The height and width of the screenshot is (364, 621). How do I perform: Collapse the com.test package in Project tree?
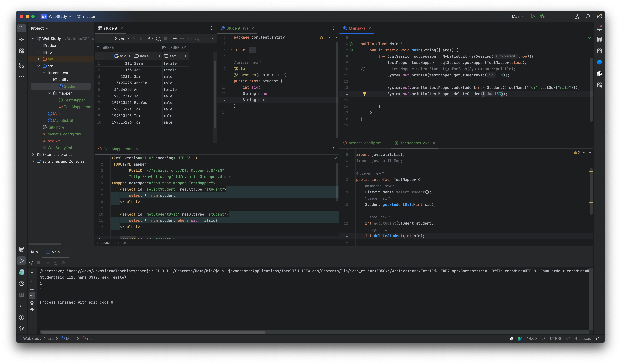click(x=44, y=73)
